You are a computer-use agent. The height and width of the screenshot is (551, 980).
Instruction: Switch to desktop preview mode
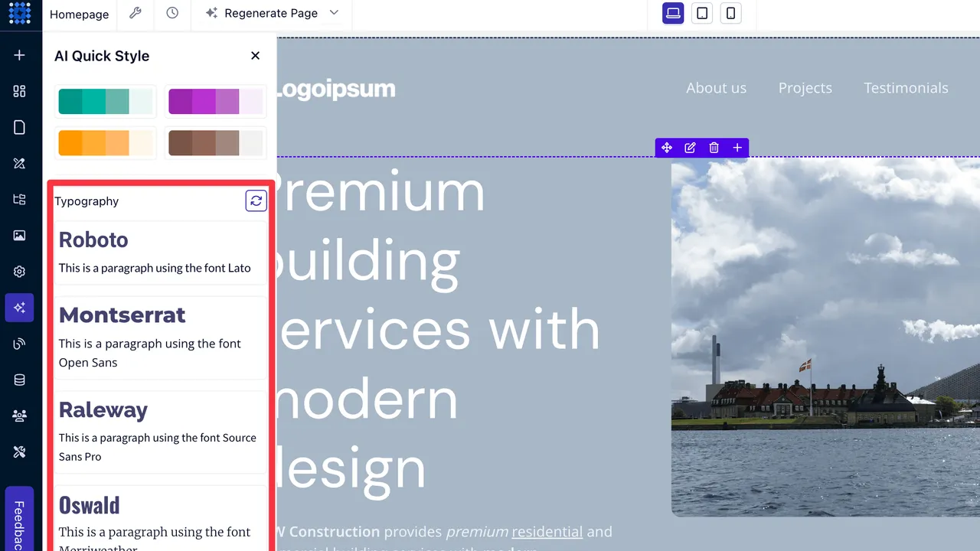pyautogui.click(x=673, y=13)
